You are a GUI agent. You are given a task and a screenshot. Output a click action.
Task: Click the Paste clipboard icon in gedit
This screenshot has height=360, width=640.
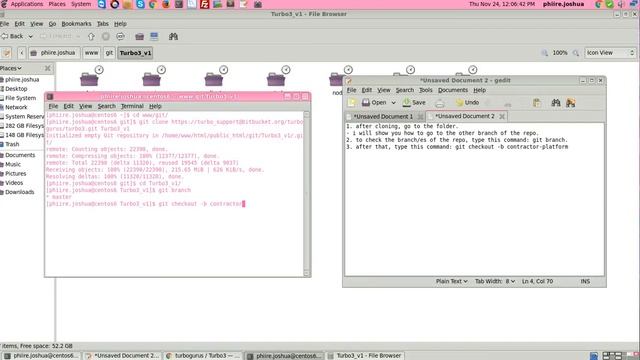coord(537,103)
